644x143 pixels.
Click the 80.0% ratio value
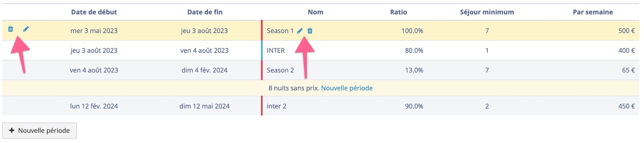pyautogui.click(x=414, y=50)
